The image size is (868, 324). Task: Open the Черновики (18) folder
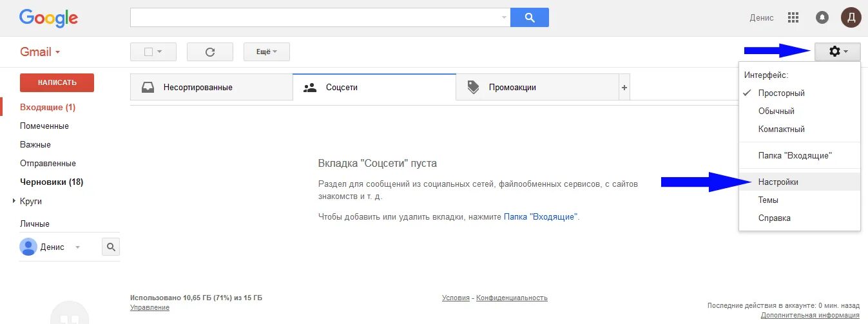[x=52, y=182]
